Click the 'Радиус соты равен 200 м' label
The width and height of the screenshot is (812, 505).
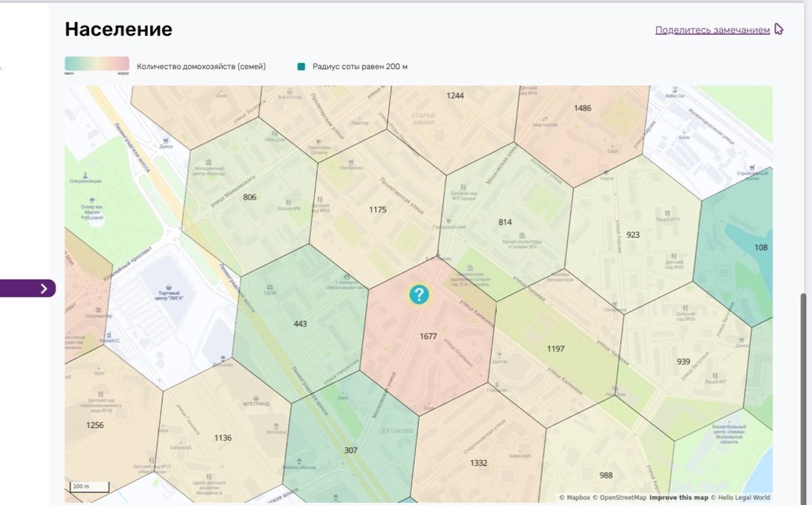pyautogui.click(x=360, y=67)
